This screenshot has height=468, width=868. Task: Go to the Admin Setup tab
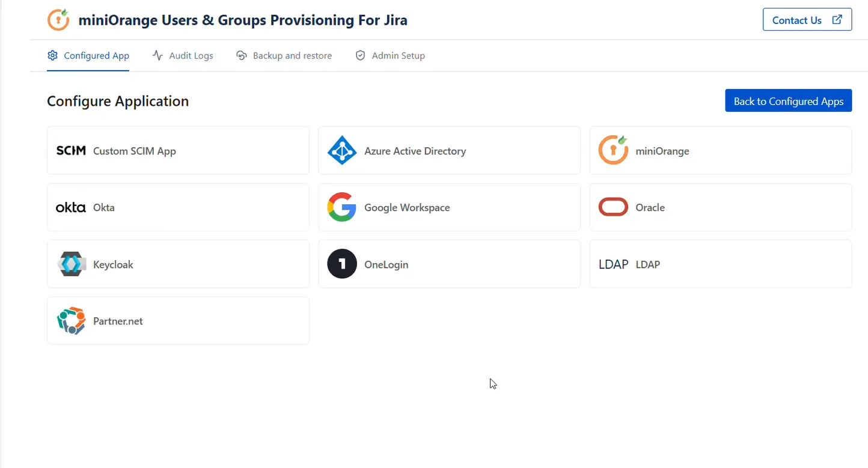point(390,55)
